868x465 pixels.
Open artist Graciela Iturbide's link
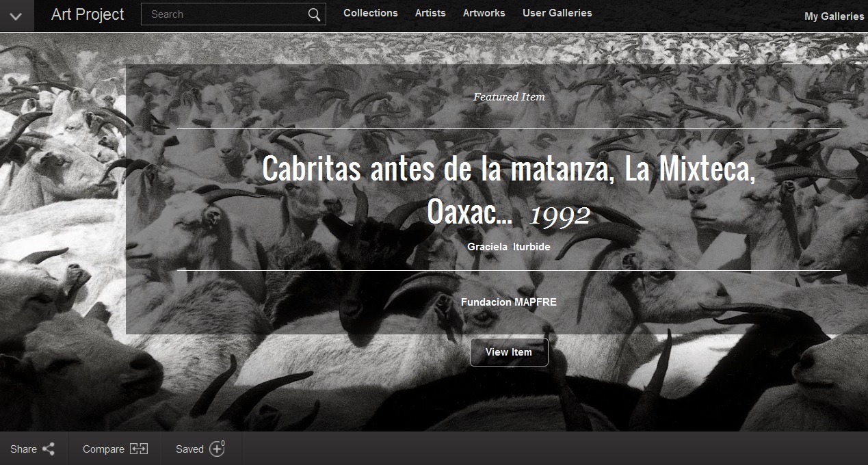click(x=508, y=247)
